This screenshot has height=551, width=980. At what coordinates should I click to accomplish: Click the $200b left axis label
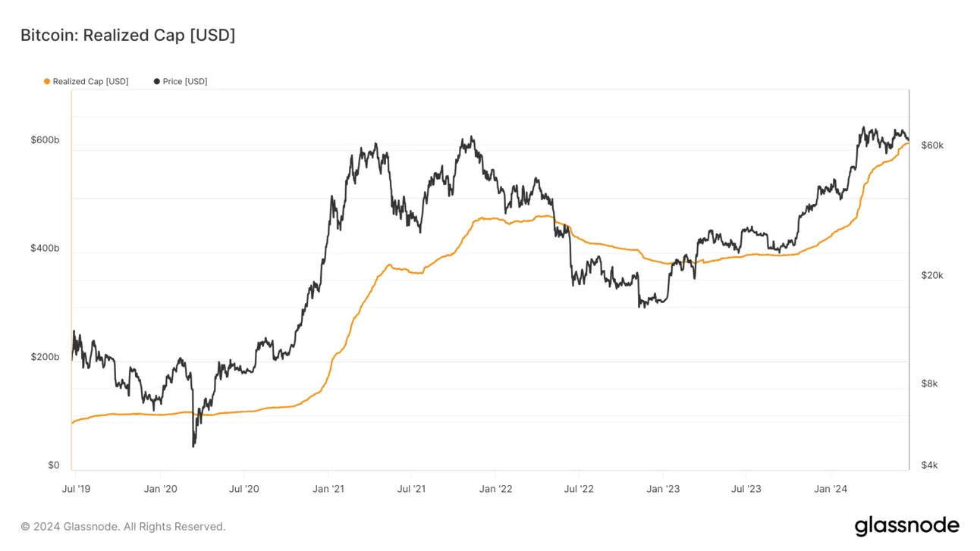(x=45, y=357)
